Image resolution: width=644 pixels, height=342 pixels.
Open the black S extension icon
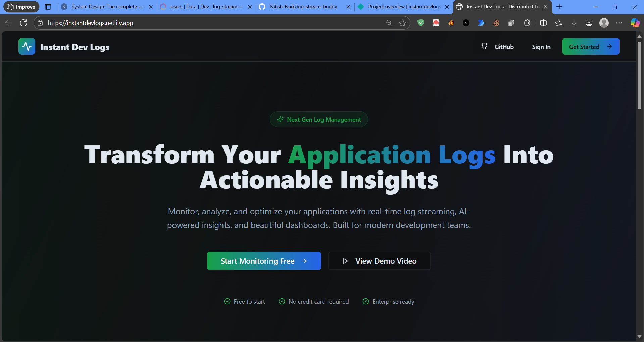[x=466, y=23]
